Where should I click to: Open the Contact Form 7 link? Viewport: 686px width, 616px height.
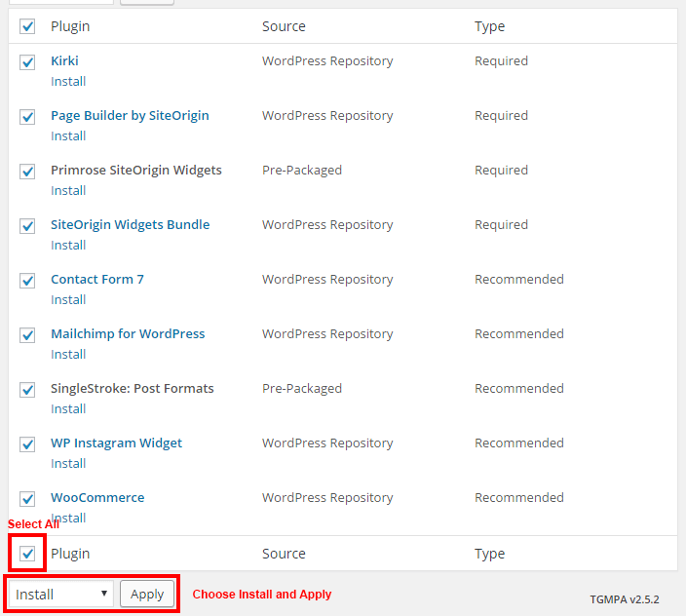(97, 279)
